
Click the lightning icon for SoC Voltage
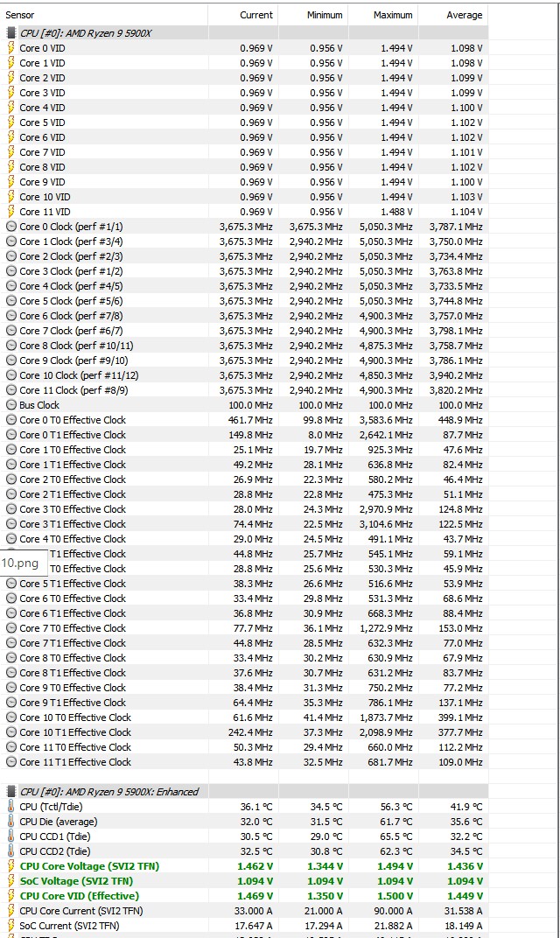(11, 881)
